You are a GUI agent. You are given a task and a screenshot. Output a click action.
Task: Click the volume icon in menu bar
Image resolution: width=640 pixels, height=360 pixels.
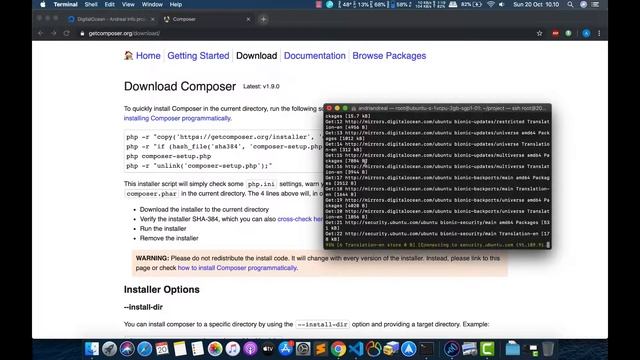[502, 4]
